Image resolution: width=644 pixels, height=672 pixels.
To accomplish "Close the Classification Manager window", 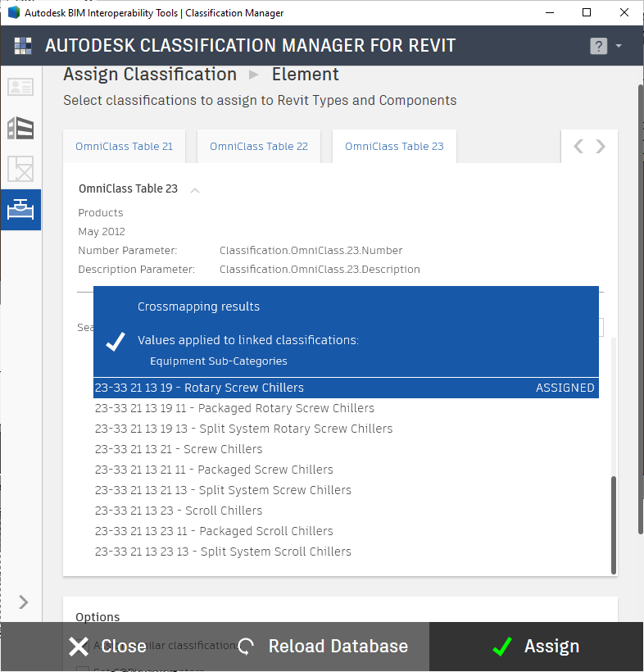I will click(624, 12).
